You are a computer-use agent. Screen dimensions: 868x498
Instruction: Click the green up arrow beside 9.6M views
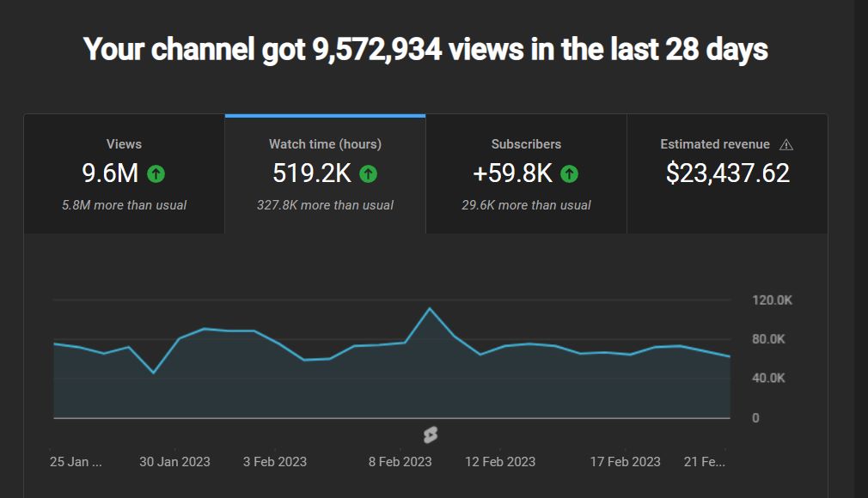(156, 174)
